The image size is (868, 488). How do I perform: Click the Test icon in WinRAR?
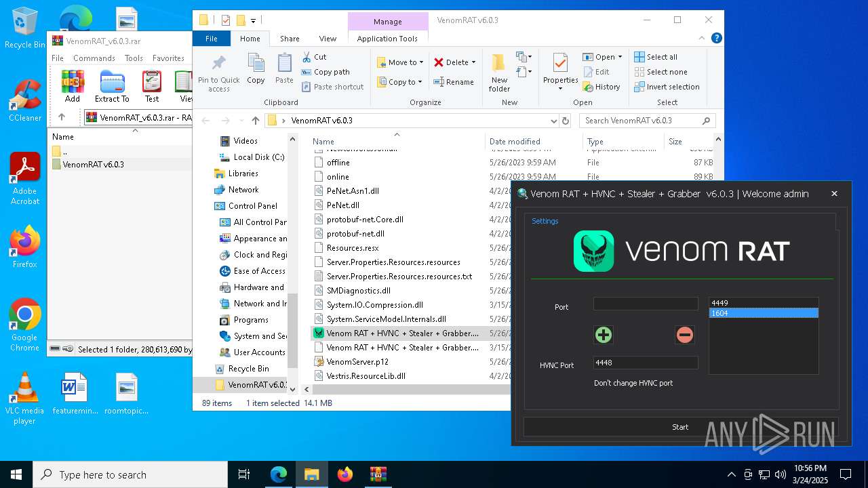click(x=152, y=86)
